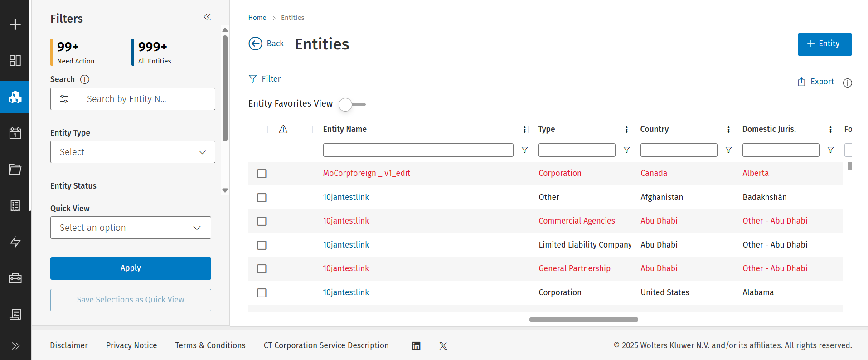Screen dimensions: 868x360
Task: Open the list document icon in sidebar
Action: (15, 206)
